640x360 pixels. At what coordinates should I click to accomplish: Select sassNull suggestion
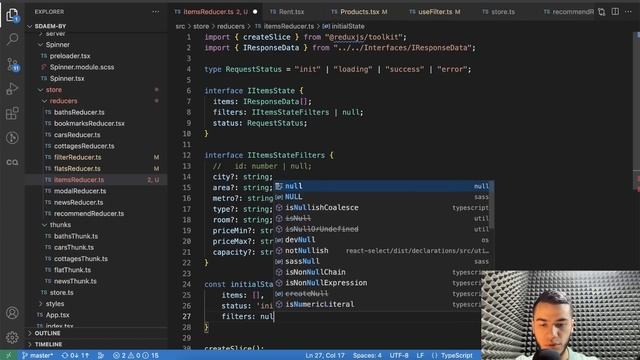tap(382, 261)
